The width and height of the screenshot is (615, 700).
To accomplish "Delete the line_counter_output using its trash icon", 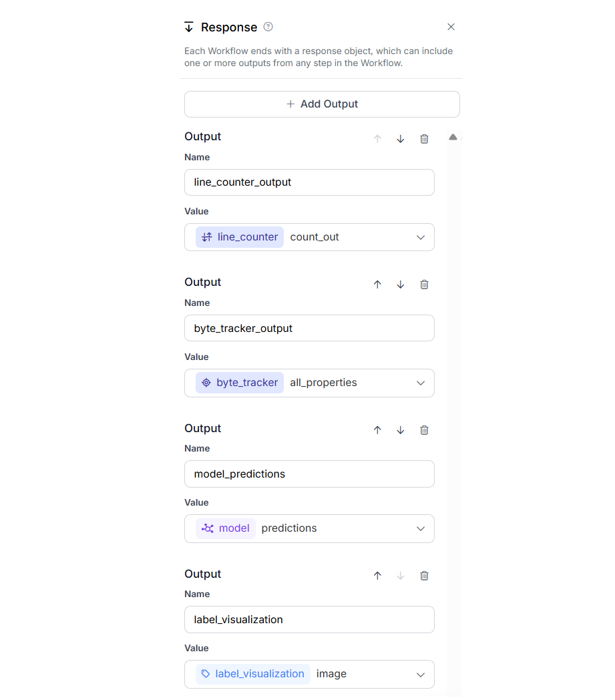I will (x=424, y=138).
